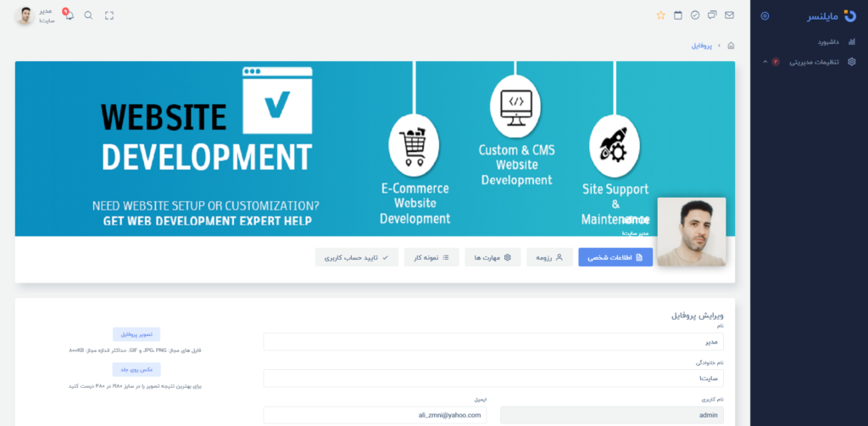The width and height of the screenshot is (868, 426).
Task: Click the مایلنسر logo
Action: 831,16
